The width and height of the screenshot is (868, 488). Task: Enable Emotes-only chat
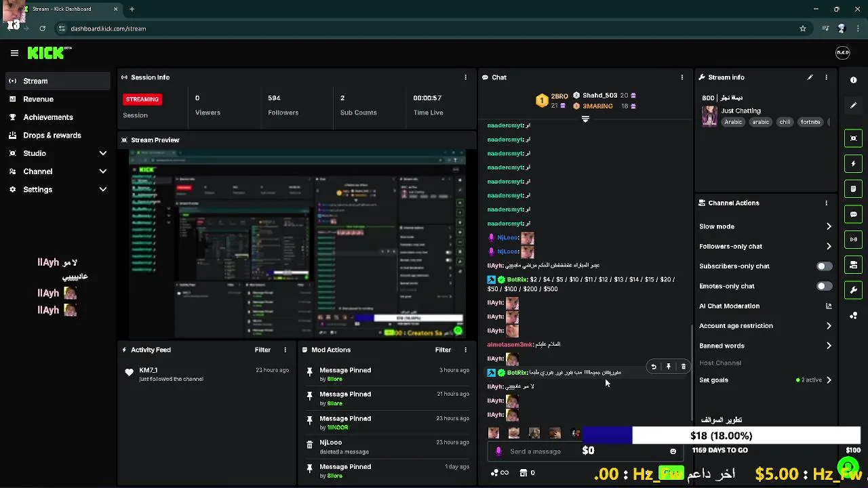(x=824, y=286)
